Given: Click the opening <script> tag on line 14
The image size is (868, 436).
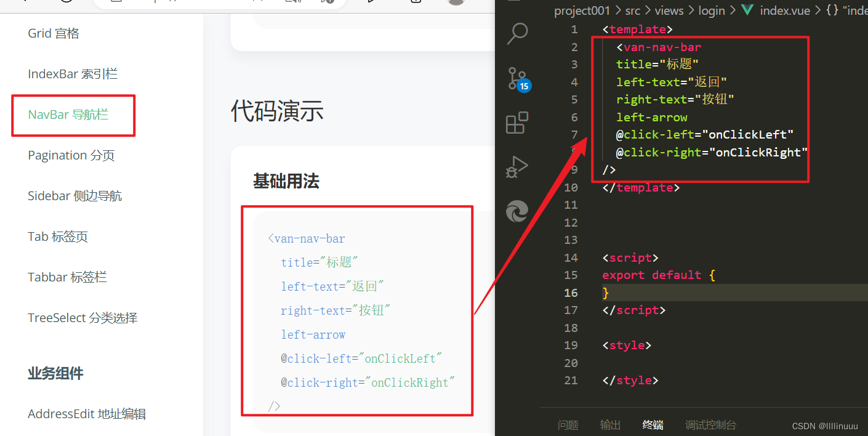Looking at the screenshot, I should click(x=630, y=257).
